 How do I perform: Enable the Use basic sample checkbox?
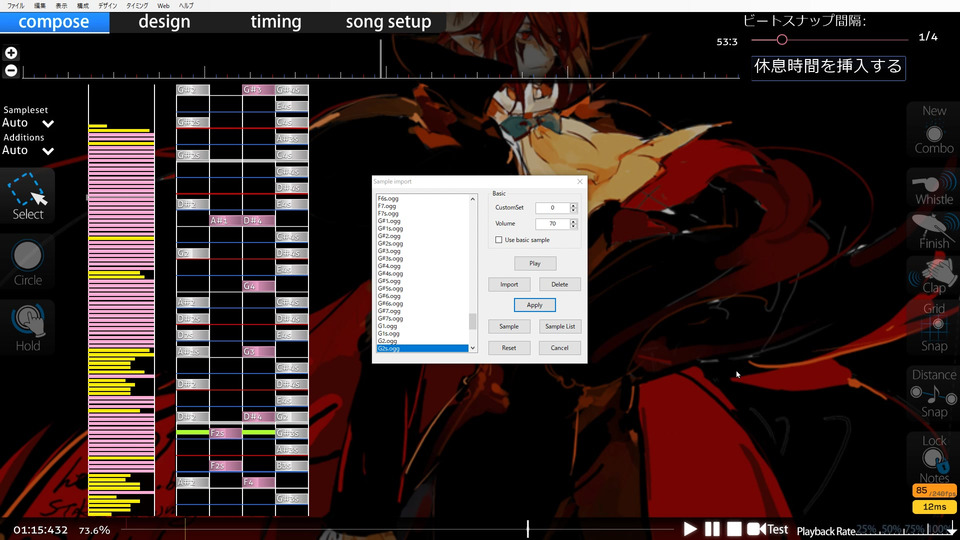click(499, 240)
